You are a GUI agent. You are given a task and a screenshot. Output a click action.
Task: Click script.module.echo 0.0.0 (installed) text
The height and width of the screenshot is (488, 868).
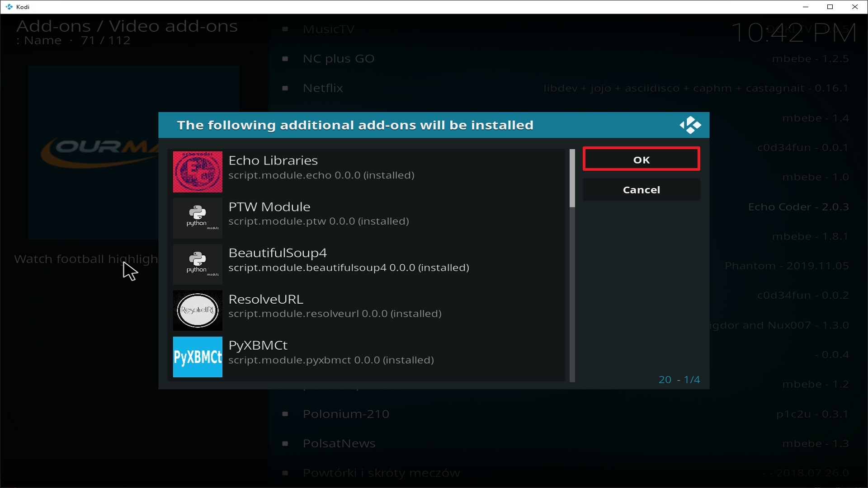(321, 175)
